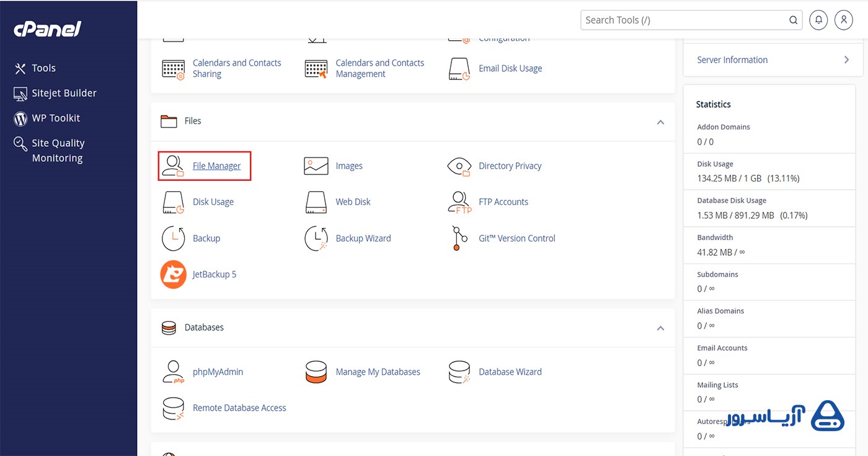Open the Manage My Databases link
Screen dimensions: 868x456
(378, 372)
